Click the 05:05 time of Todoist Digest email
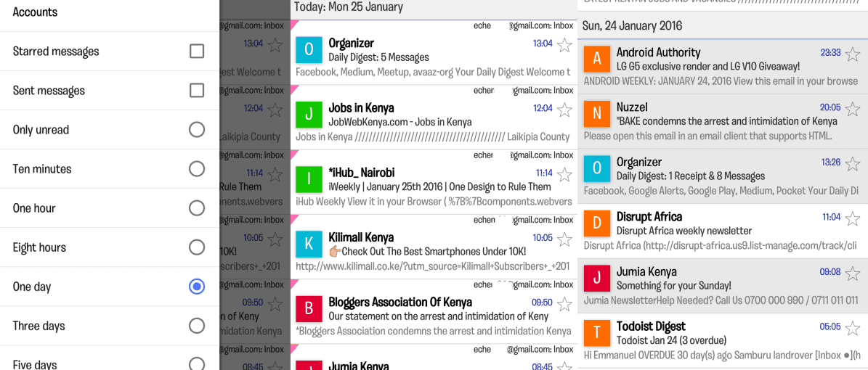The height and width of the screenshot is (370, 868). 830,327
